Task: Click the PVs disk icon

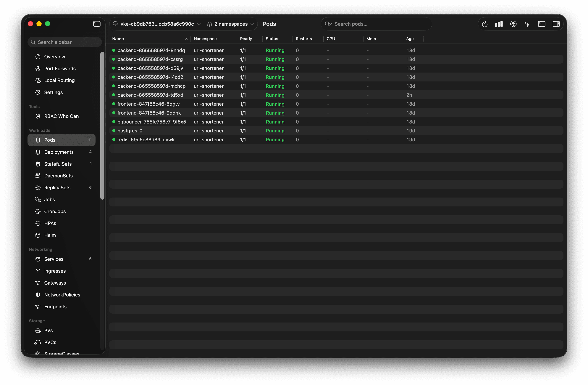Action: click(x=38, y=330)
